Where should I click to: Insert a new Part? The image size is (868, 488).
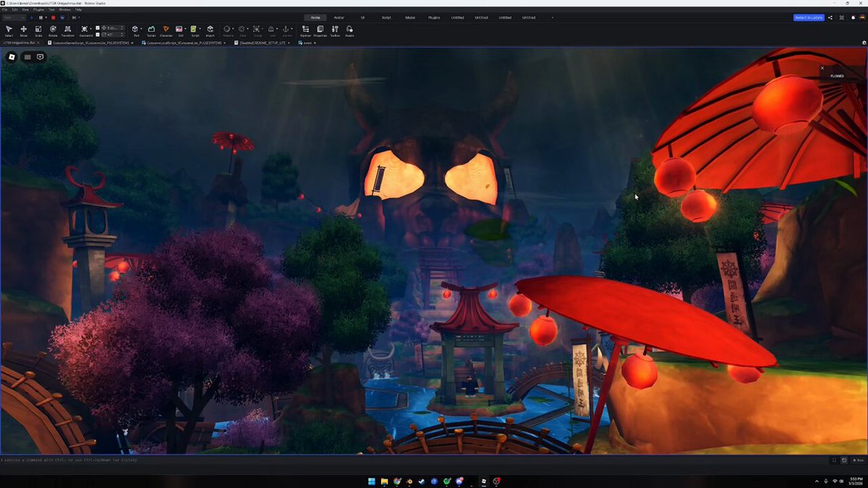(x=135, y=30)
